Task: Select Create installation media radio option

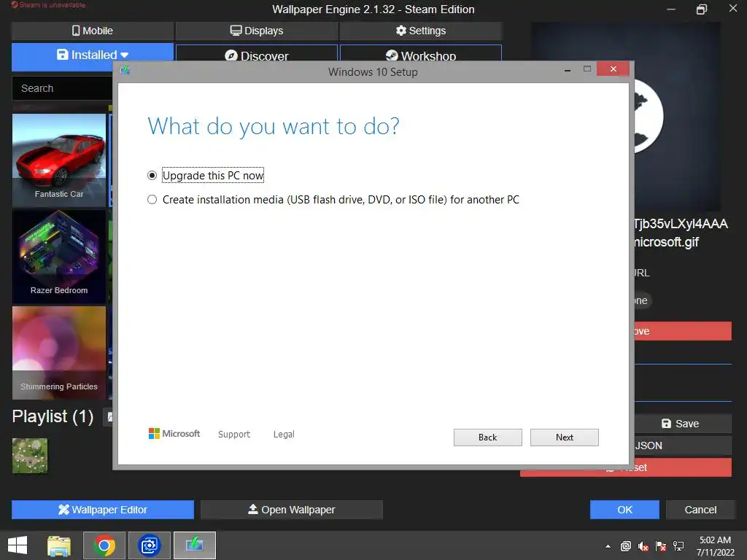Action: (x=152, y=200)
